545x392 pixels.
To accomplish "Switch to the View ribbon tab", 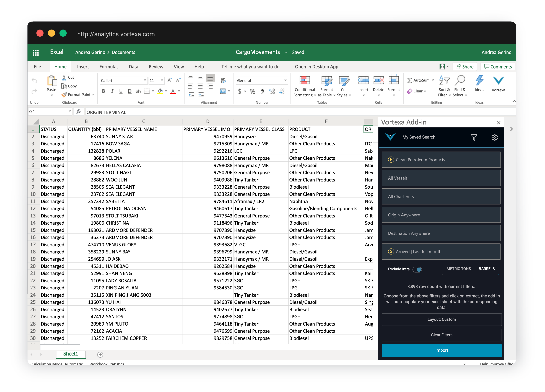I will pos(179,67).
